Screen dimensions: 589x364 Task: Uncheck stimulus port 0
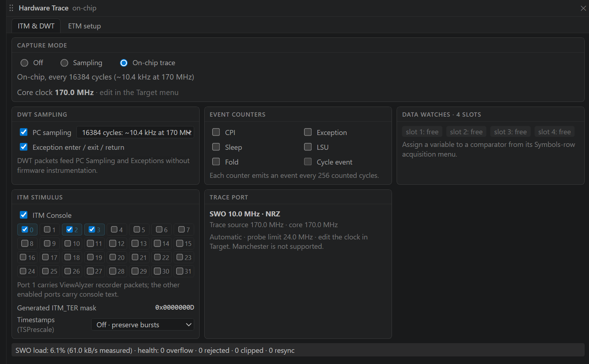25,229
